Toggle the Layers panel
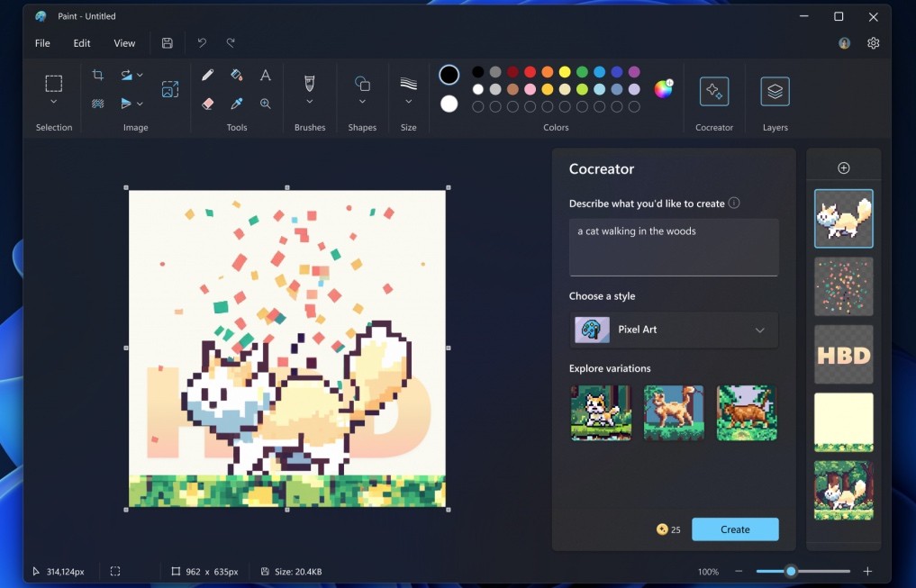This screenshot has width=916, height=588. [x=775, y=91]
